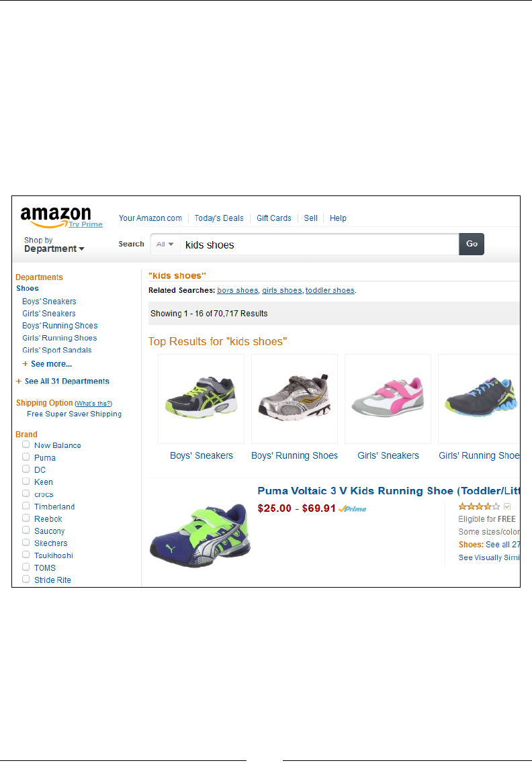Screen dimensions: 532x767
Task: Open the Shop by Department menu
Action: pos(54,244)
